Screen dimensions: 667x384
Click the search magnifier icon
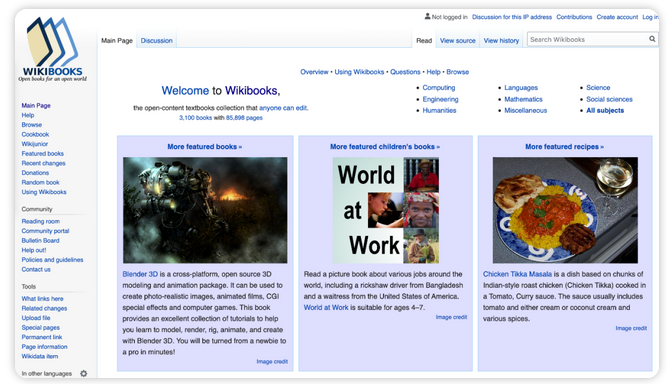click(652, 39)
